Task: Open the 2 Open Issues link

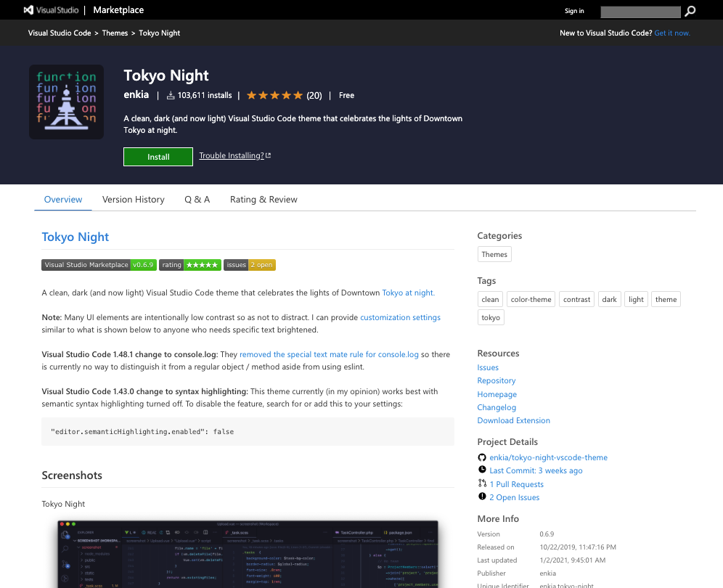Action: point(514,497)
